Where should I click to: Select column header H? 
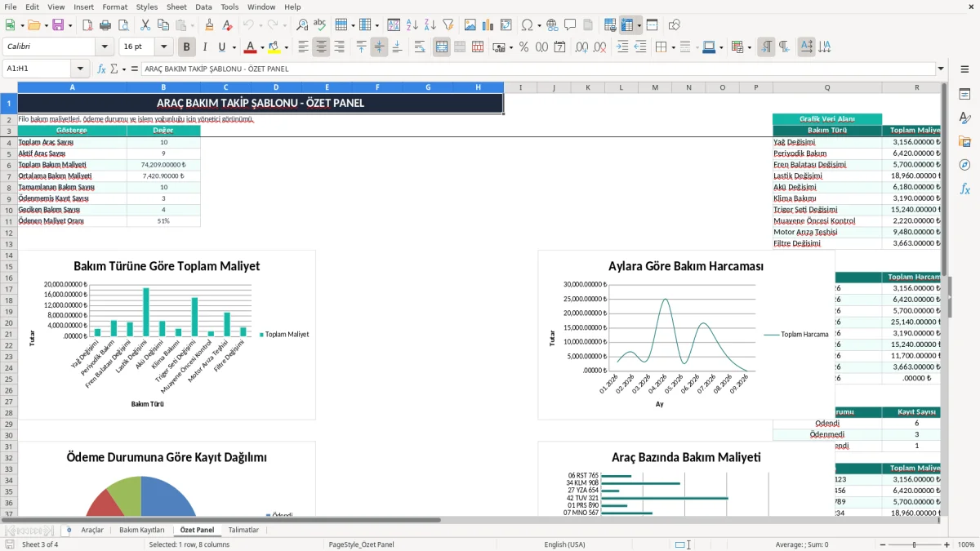[x=479, y=87]
